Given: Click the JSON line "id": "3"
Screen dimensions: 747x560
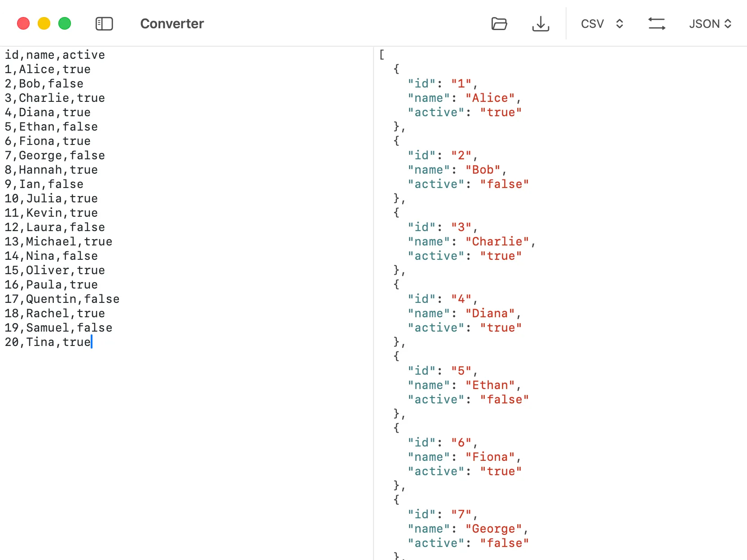Looking at the screenshot, I should [443, 227].
